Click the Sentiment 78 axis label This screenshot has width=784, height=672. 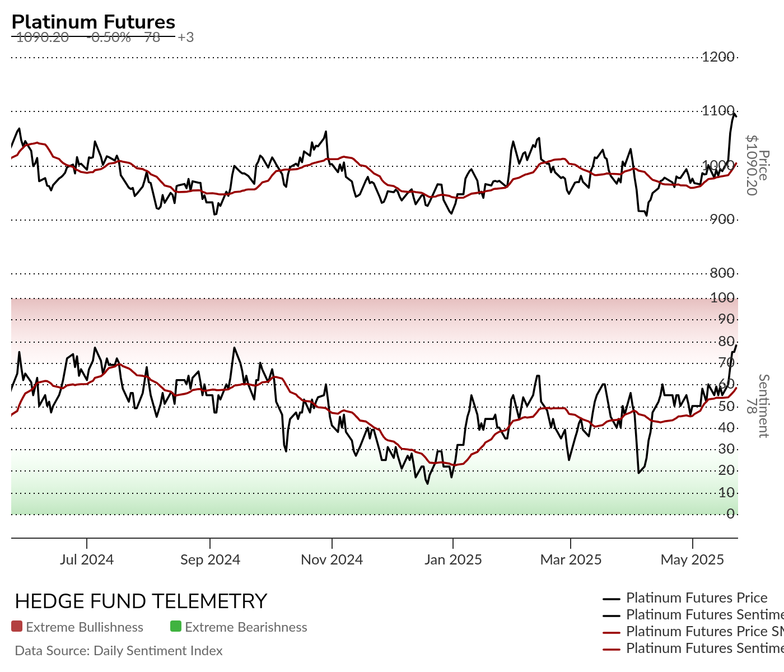(758, 406)
